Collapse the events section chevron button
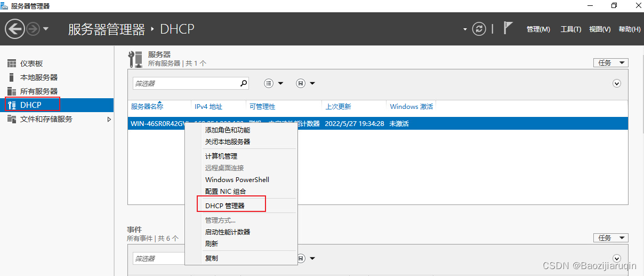This screenshot has height=276, width=644. (617, 258)
